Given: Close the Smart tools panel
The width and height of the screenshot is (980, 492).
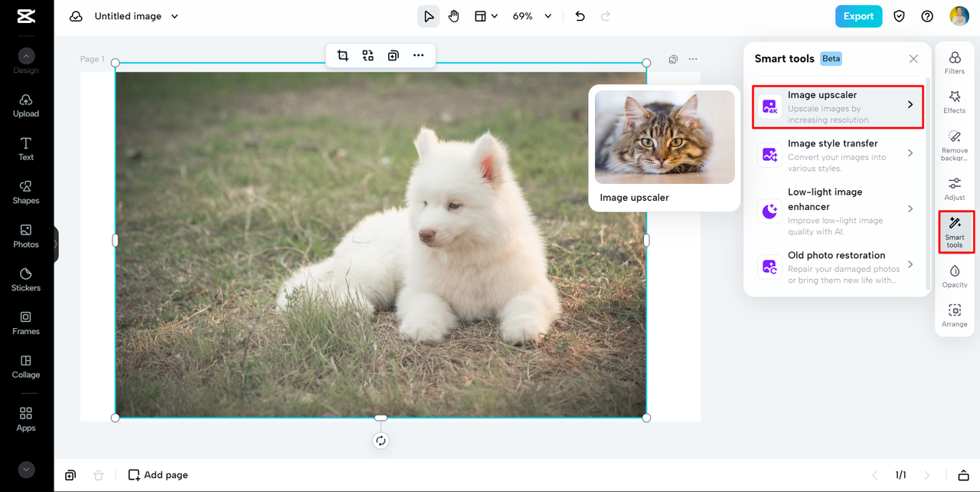Looking at the screenshot, I should (x=913, y=58).
